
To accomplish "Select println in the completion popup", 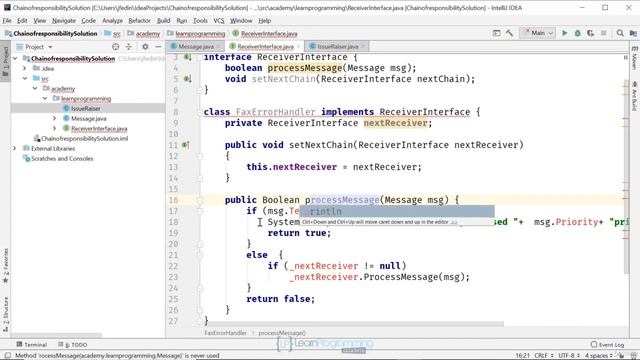I will point(397,211).
